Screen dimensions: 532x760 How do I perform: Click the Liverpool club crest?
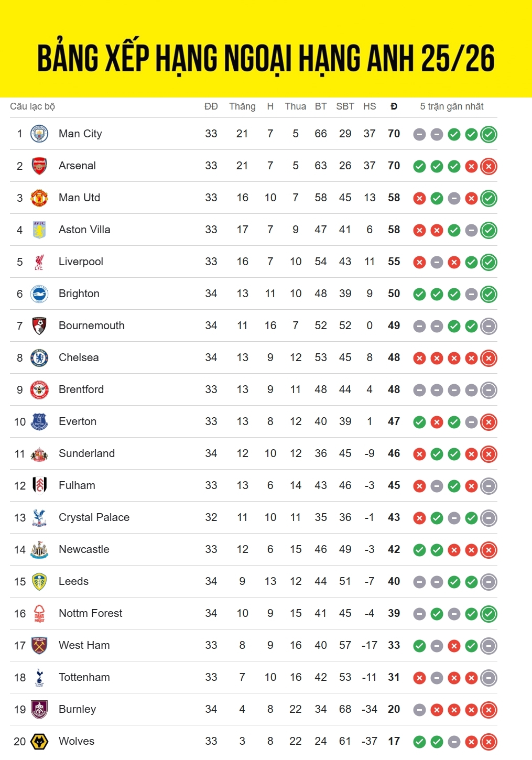[x=39, y=262]
